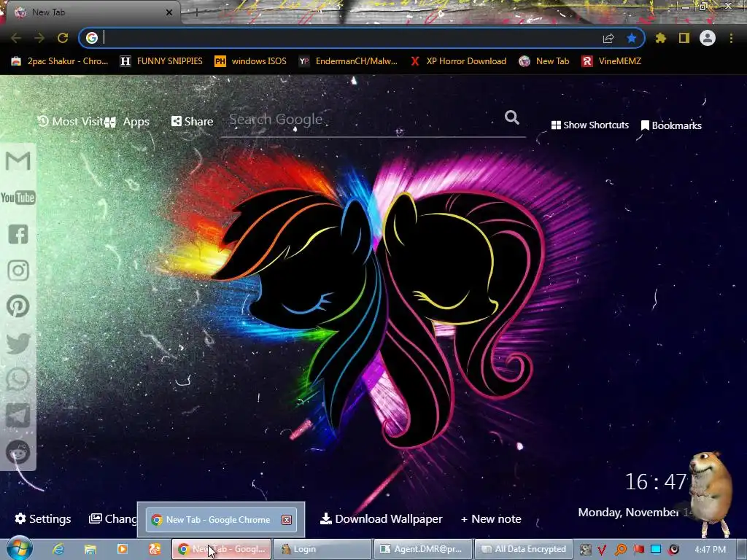
Task: Add a New note
Action: (491, 518)
